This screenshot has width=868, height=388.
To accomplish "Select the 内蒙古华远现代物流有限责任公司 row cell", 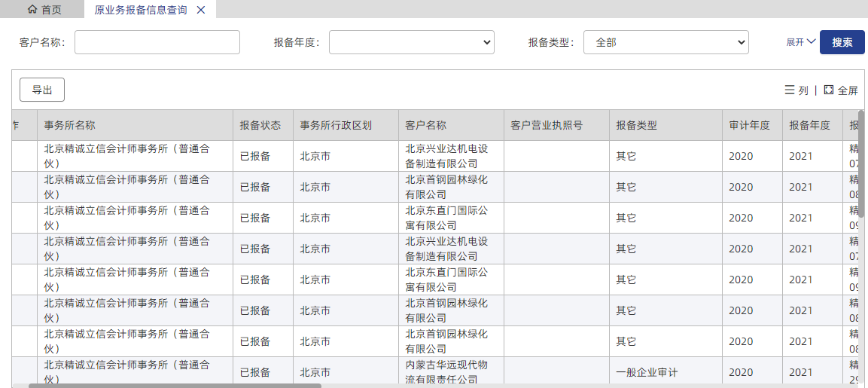I will click(446, 372).
